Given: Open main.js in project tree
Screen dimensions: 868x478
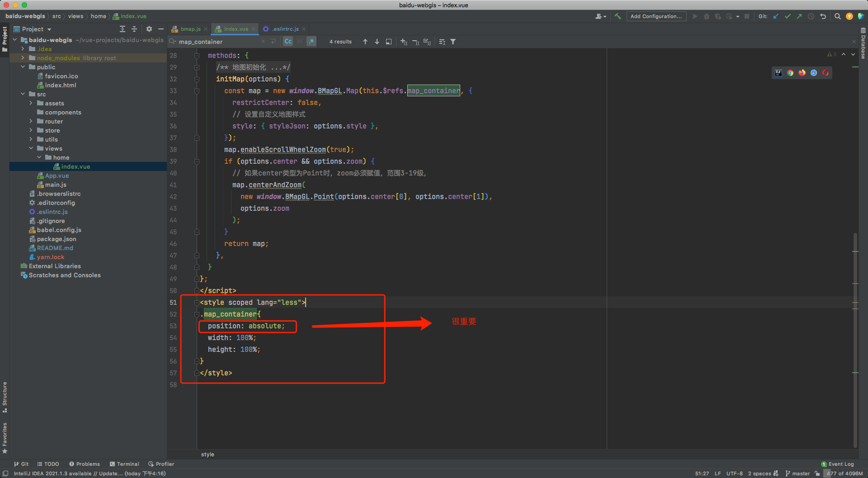Looking at the screenshot, I should [x=55, y=185].
